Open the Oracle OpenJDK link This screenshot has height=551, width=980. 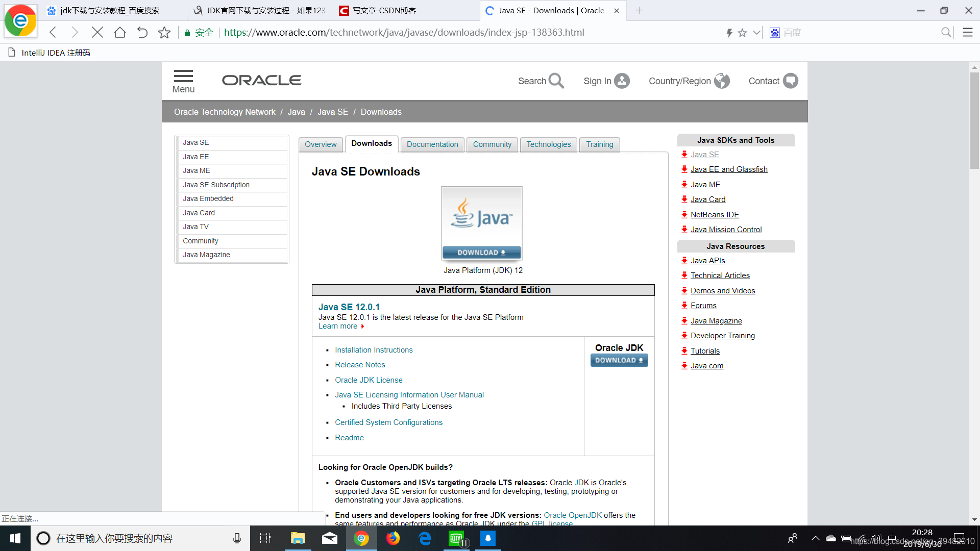click(x=573, y=515)
